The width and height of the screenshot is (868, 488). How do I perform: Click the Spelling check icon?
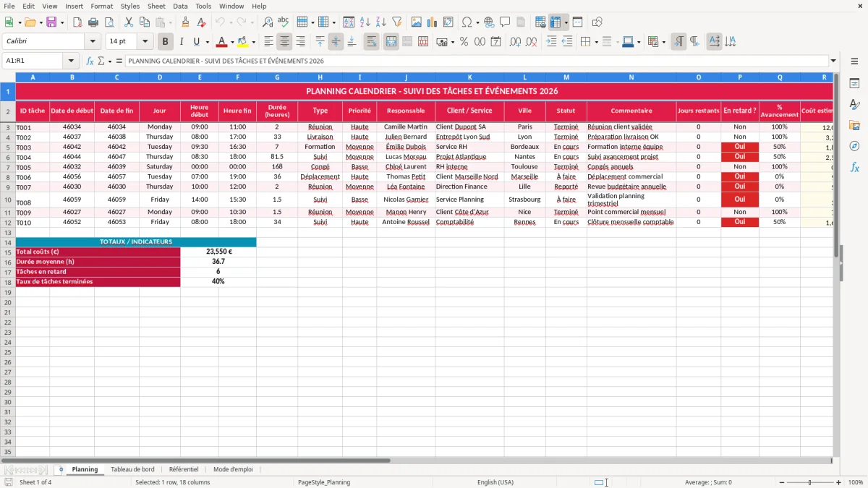[x=283, y=22]
